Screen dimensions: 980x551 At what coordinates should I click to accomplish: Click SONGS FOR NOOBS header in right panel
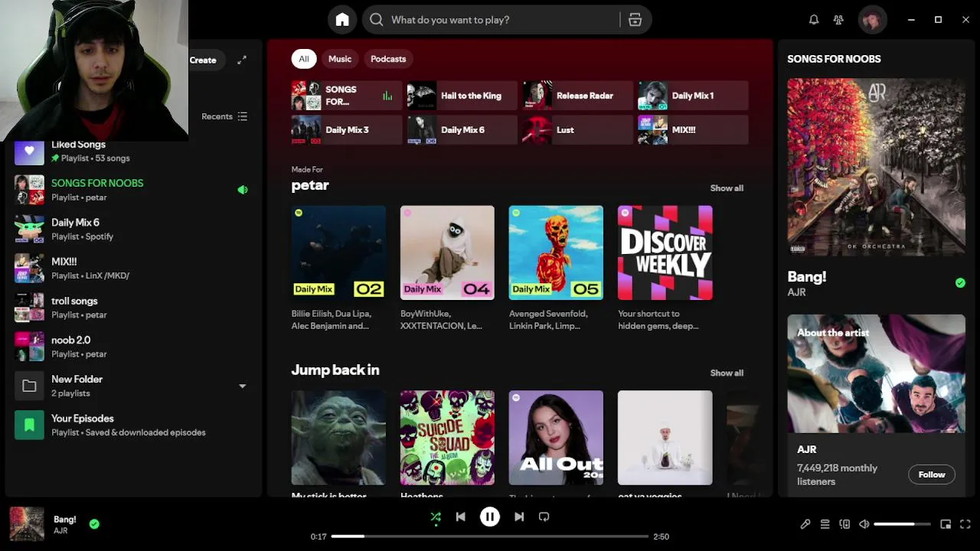834,59
